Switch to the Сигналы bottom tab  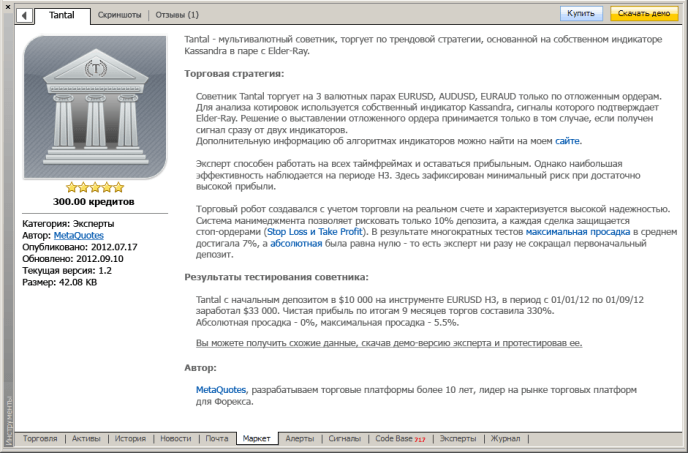point(344,439)
